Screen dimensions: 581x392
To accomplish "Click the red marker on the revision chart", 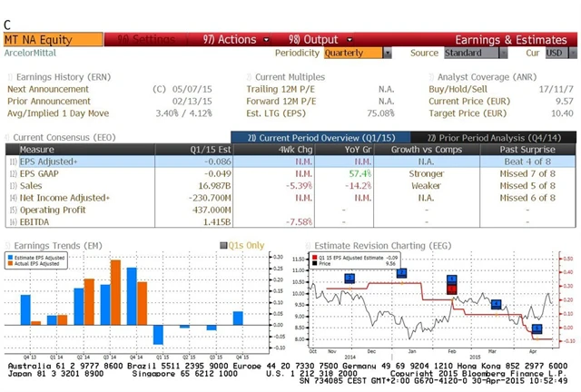I will pyautogui.click(x=451, y=289).
